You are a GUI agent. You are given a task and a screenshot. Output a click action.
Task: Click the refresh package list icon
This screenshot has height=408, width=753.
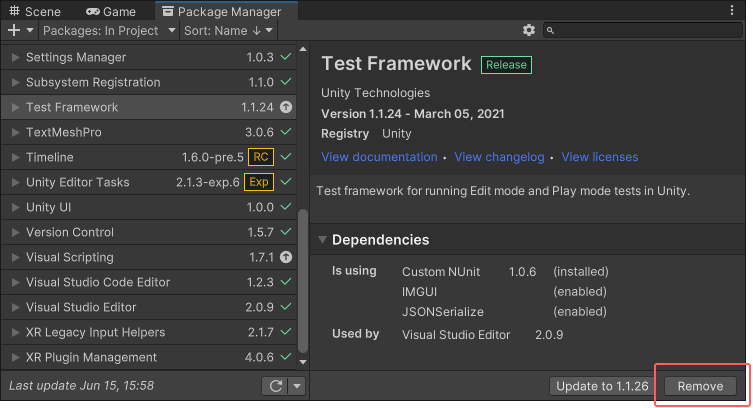tap(274, 386)
